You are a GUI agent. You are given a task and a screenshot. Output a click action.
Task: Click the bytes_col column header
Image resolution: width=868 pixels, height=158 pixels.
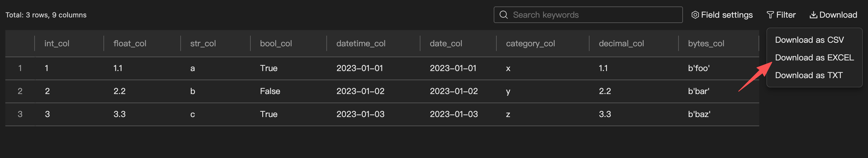pos(706,43)
